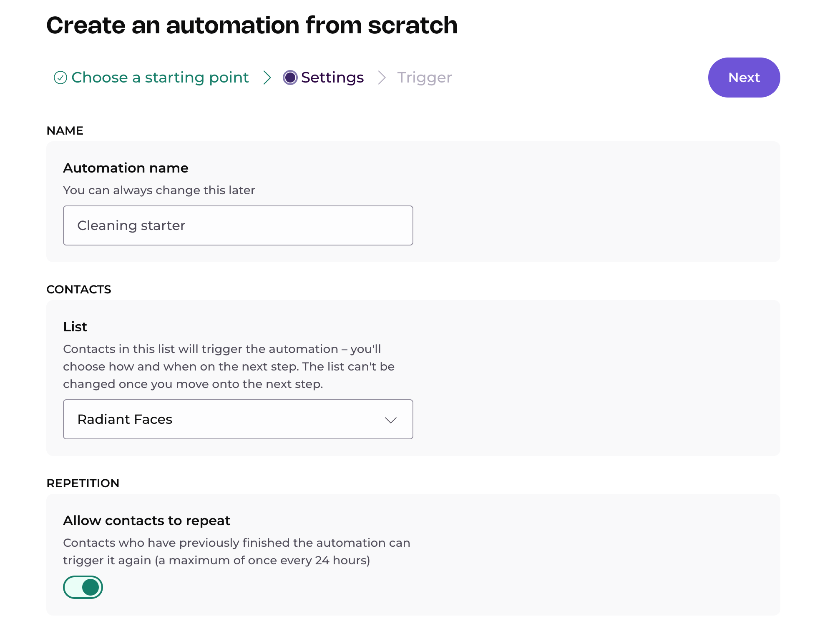Click the CONTACTS section heading
Viewport: 840px width, 631px height.
79,290
